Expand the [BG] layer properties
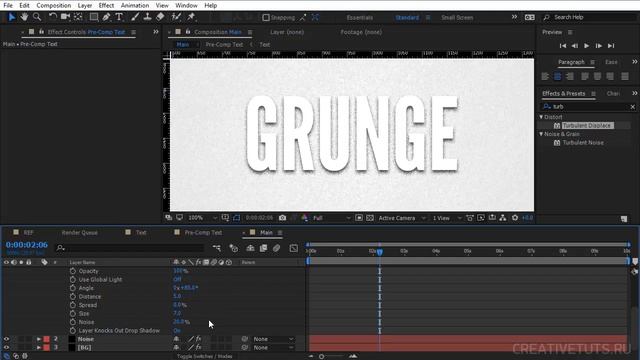The width and height of the screenshot is (640, 360). coord(39,348)
